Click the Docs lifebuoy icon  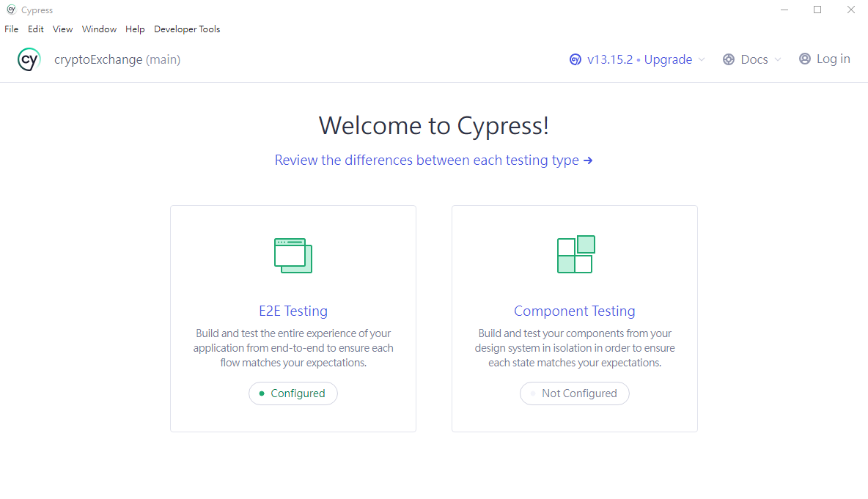tap(729, 60)
